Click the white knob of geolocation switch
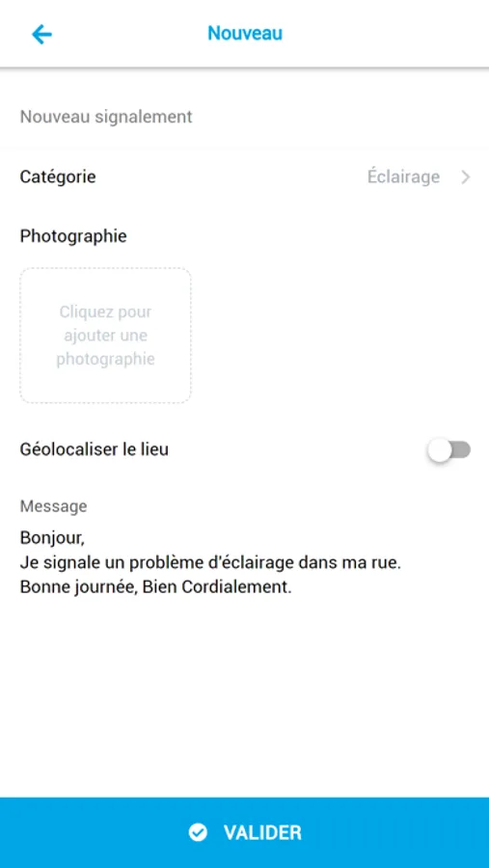The width and height of the screenshot is (489, 868). (x=440, y=450)
